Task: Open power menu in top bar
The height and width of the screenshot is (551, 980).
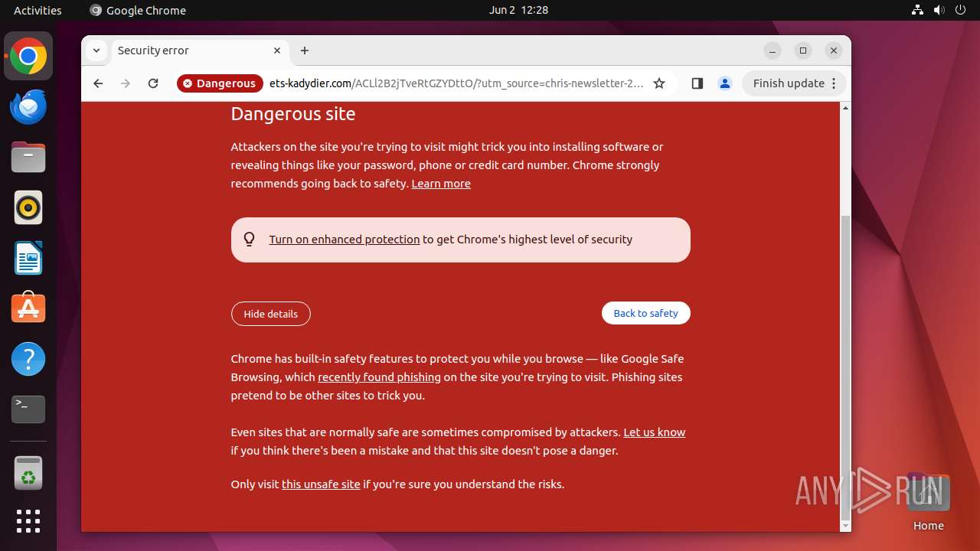Action: point(960,10)
